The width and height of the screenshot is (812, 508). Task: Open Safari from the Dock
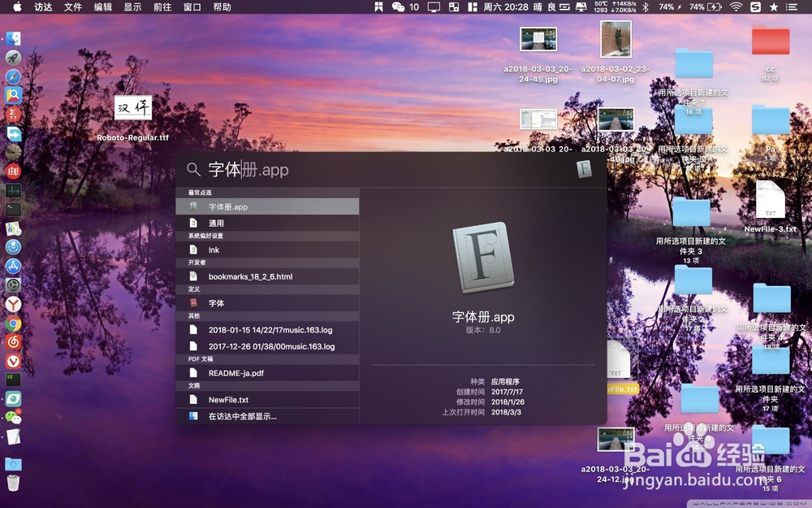(14, 76)
